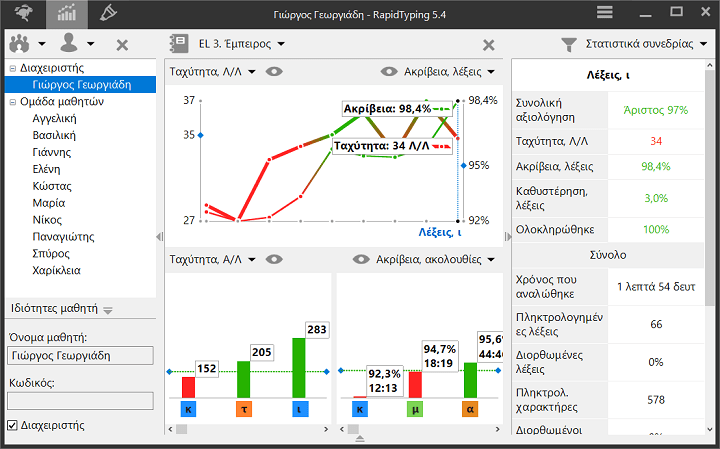This screenshot has width=720, height=449.
Task: Open the typing lesson rabbit tab
Action: [x=23, y=13]
